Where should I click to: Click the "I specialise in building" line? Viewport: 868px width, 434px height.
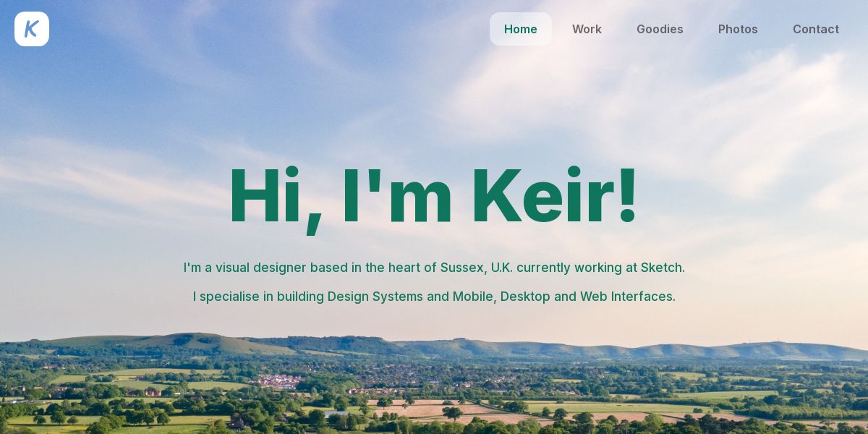(x=434, y=297)
